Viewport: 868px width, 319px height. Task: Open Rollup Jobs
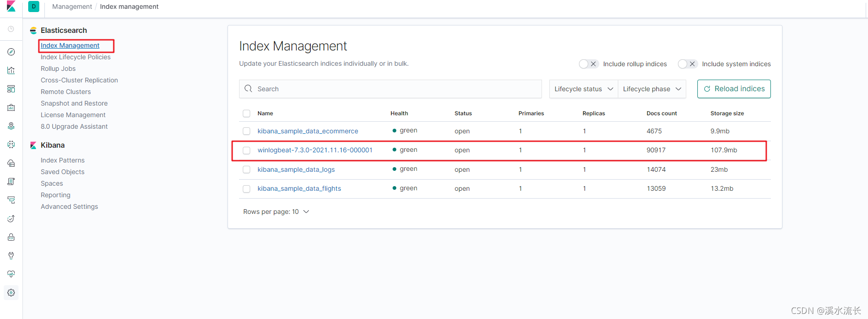click(58, 69)
